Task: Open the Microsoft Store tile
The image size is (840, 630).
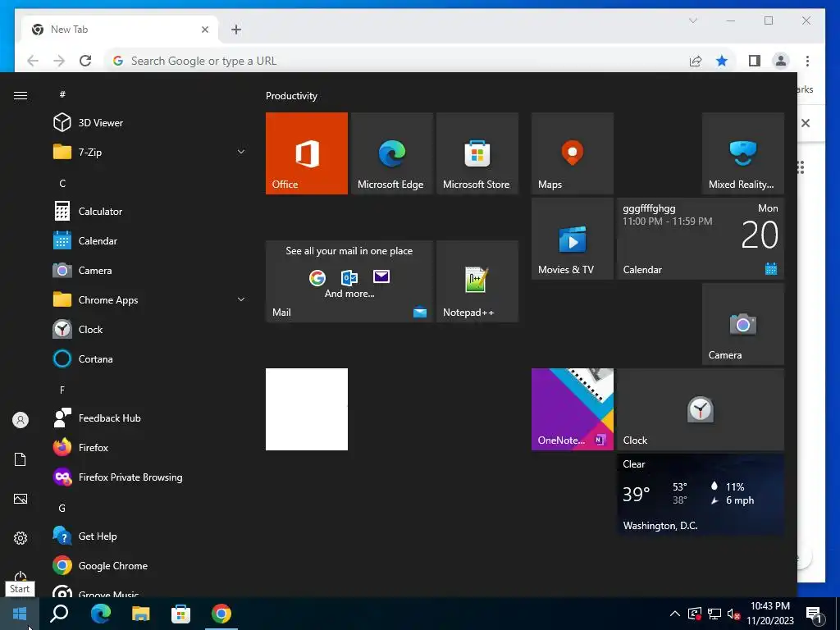Action: (x=477, y=153)
